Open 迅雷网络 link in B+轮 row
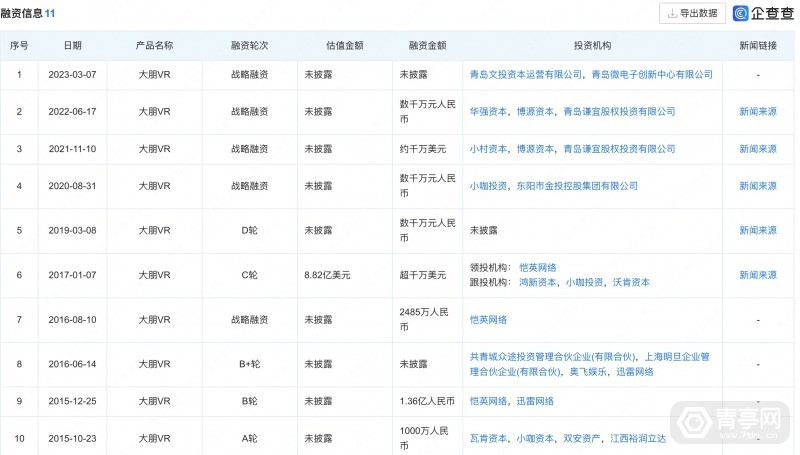The image size is (800, 455). 635,372
